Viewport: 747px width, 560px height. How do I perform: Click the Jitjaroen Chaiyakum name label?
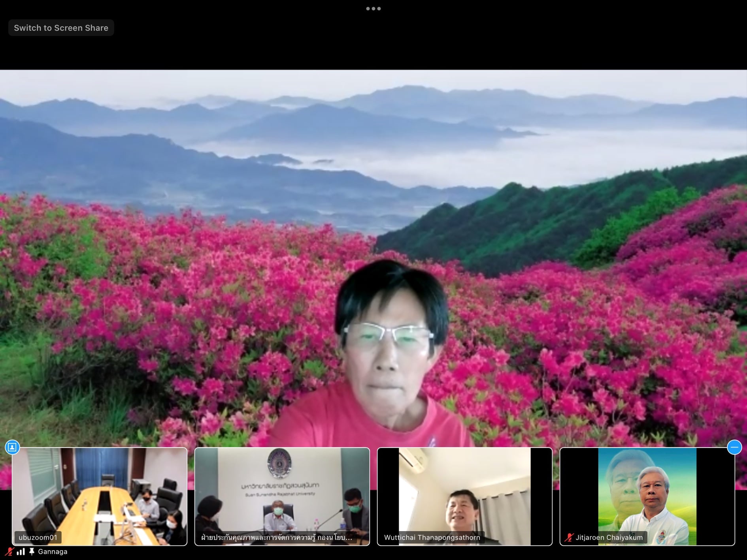pos(609,537)
